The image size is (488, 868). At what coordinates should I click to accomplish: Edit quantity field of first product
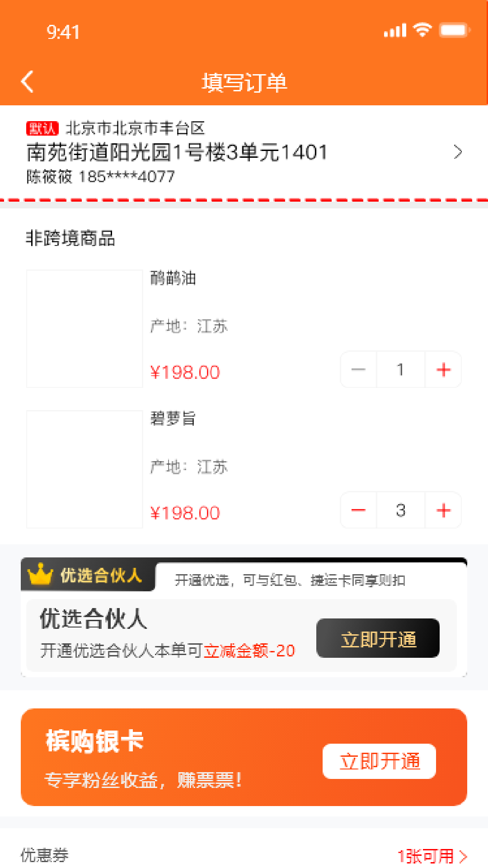click(400, 370)
